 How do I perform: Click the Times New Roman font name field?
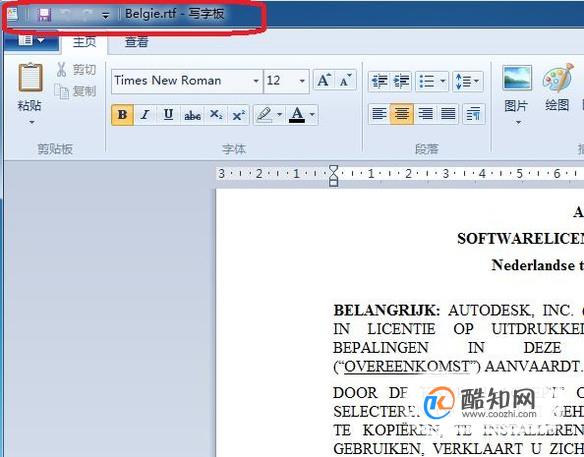181,81
